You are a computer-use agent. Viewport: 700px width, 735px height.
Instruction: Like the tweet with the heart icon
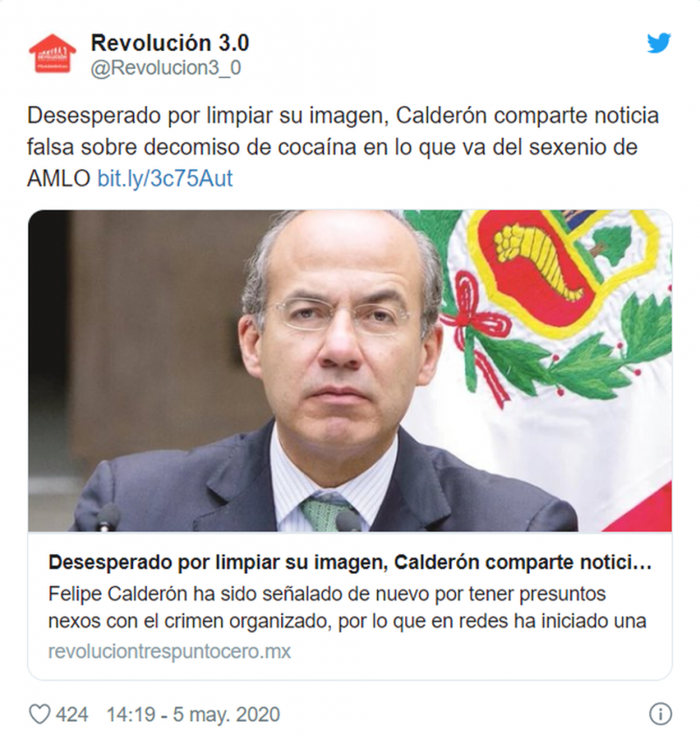pos(39,715)
